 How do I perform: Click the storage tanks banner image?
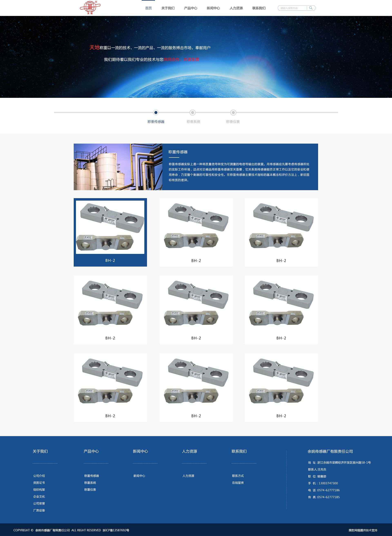(x=118, y=167)
